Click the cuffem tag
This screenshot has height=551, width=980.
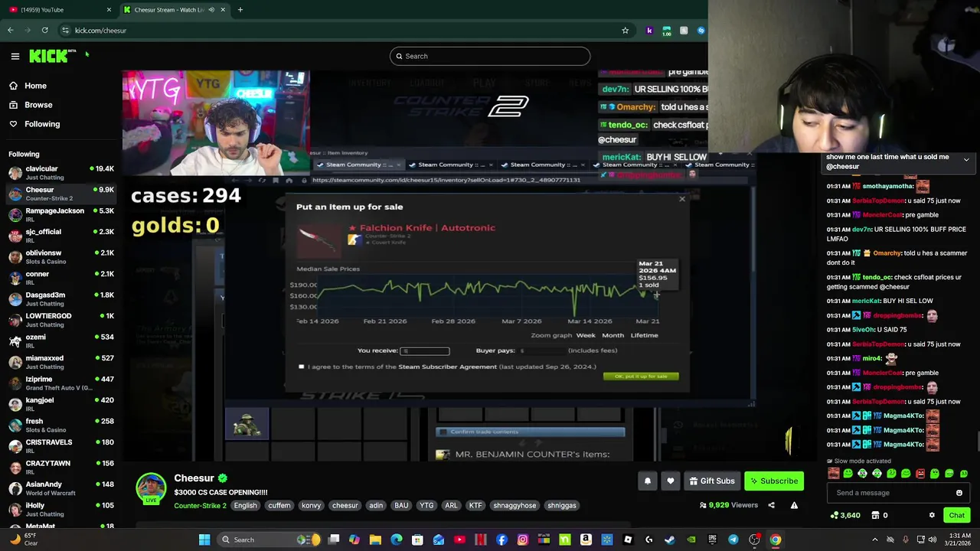click(x=279, y=505)
